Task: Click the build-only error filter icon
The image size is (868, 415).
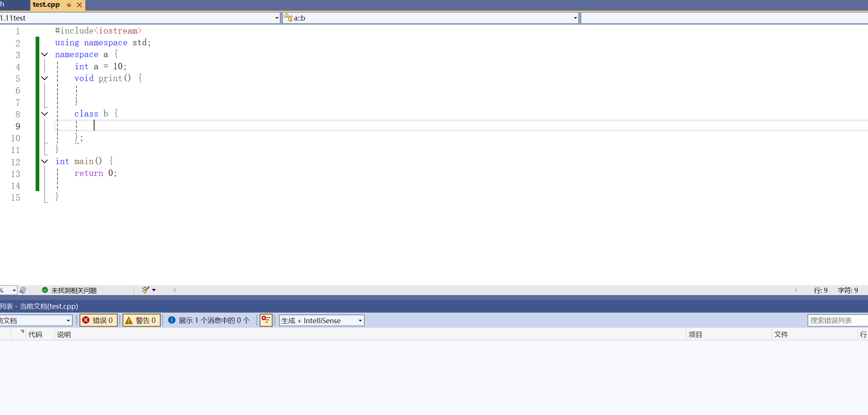Action: pos(266,320)
